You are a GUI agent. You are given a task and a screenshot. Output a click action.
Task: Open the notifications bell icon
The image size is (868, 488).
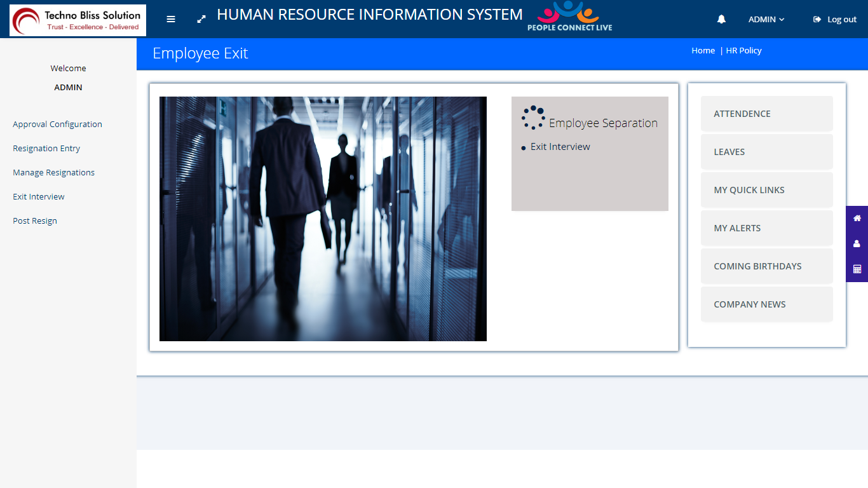pyautogui.click(x=721, y=19)
